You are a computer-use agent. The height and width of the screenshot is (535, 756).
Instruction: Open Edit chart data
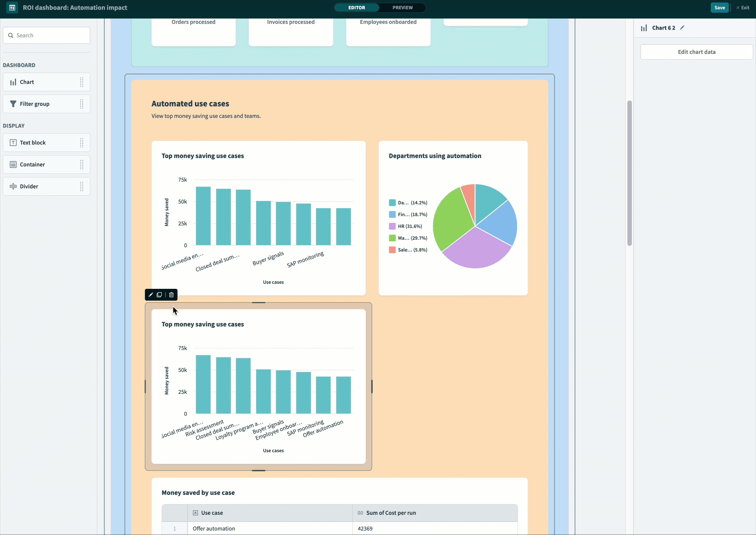[x=696, y=52]
